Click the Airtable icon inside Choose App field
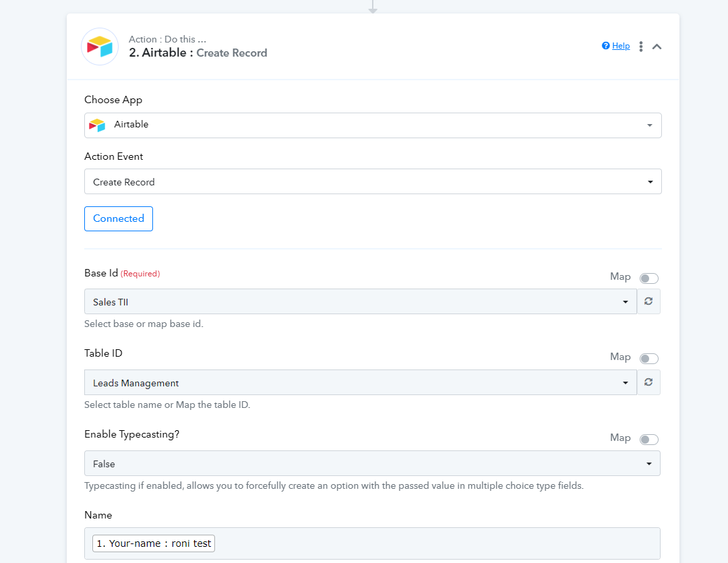The height and width of the screenshot is (563, 728). 97,125
